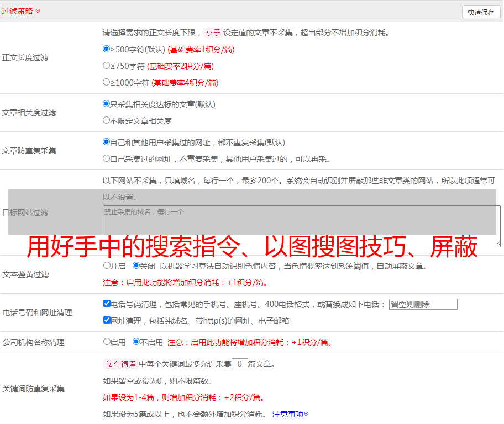Toggle the 网址清理 checkbox
The width and height of the screenshot is (504, 424).
107,320
